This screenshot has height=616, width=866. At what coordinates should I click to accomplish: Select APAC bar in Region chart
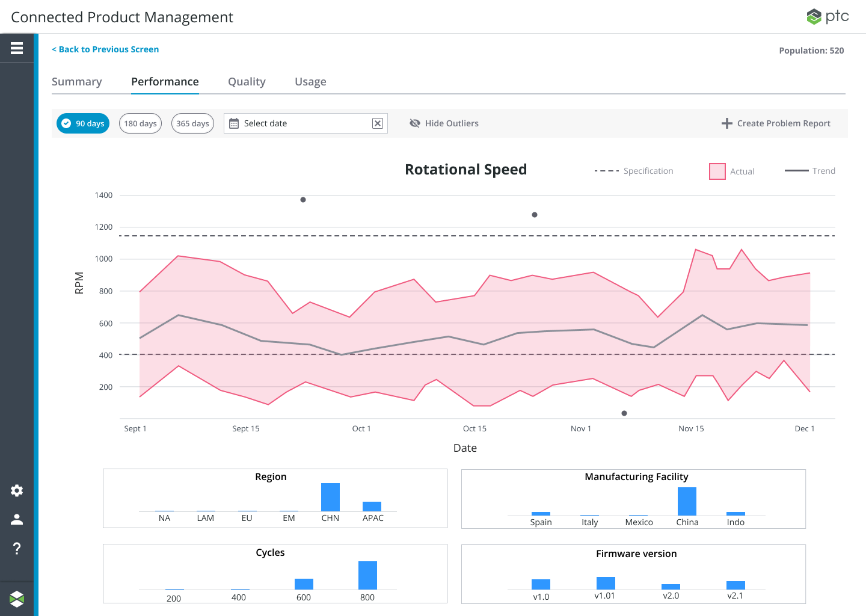[372, 507]
